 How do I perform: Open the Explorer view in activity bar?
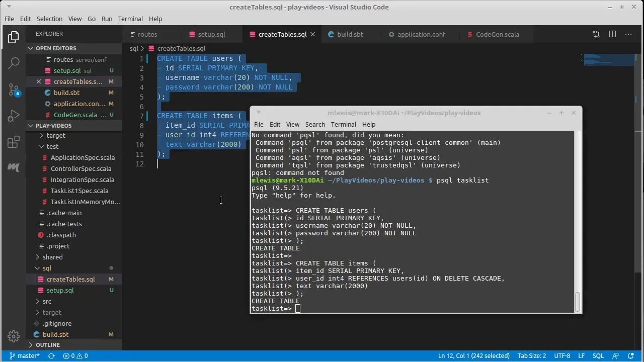tap(14, 37)
